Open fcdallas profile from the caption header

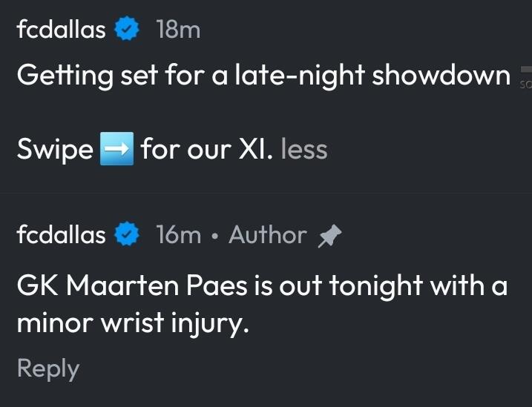coord(61,30)
